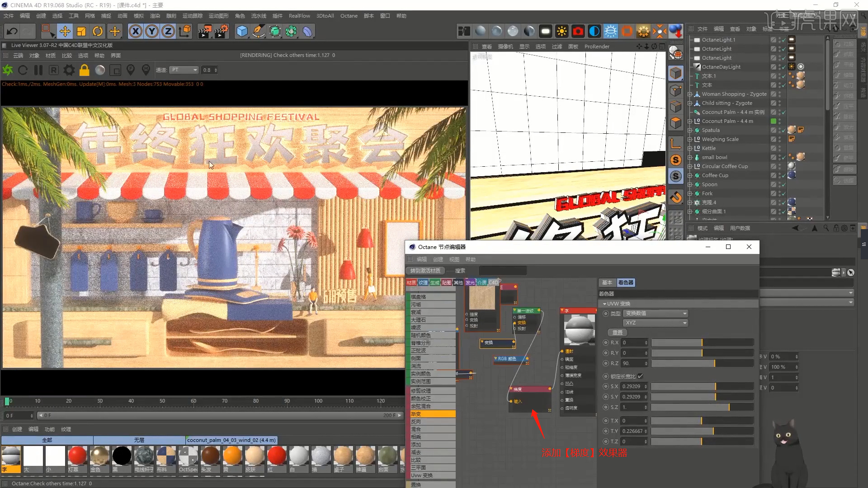Click the 重置 reset button

tap(618, 333)
